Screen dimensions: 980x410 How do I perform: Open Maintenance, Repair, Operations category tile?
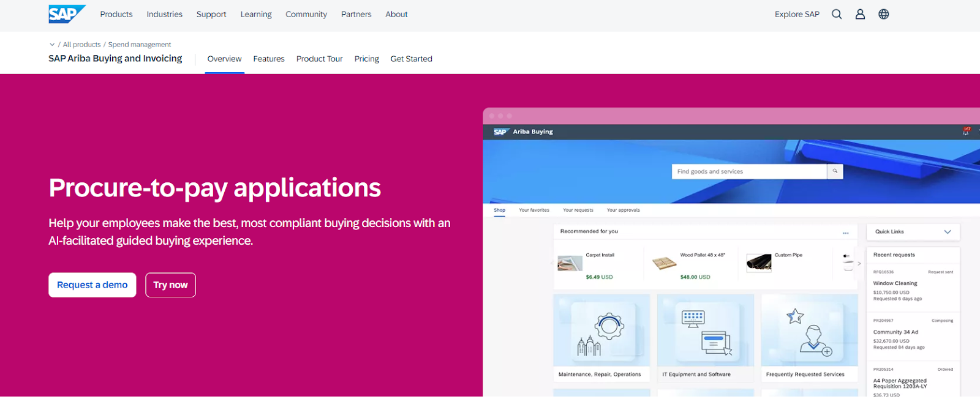(x=601, y=338)
